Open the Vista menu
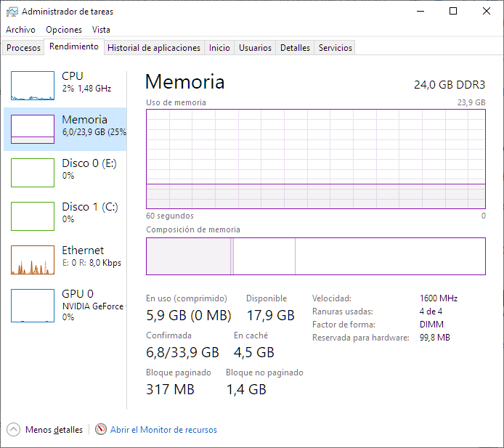The image size is (504, 448). click(x=102, y=30)
